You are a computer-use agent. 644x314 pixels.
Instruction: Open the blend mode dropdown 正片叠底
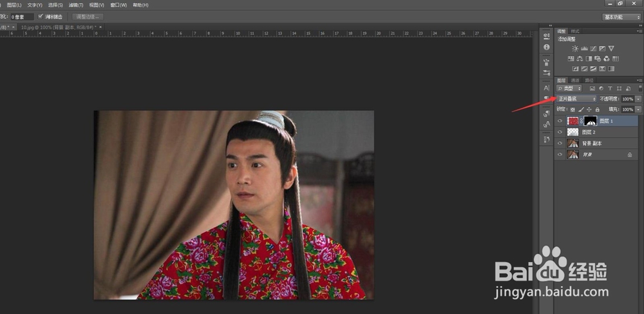[x=576, y=99]
